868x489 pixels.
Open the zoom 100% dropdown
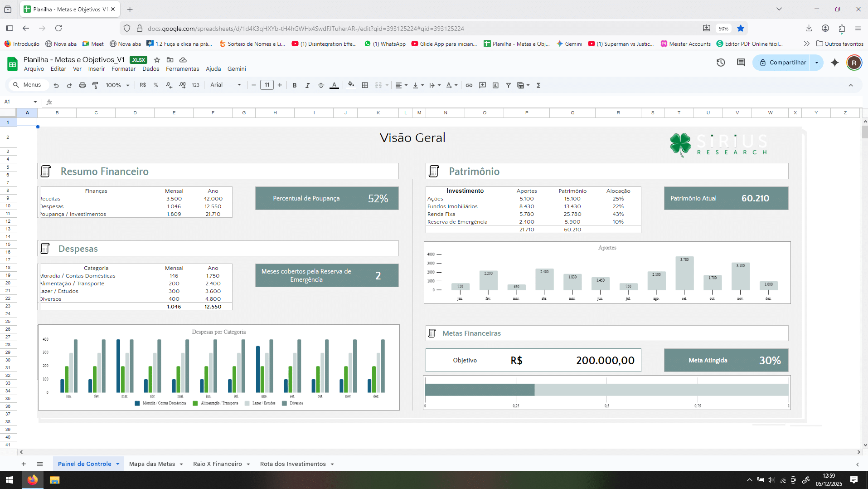tap(117, 85)
